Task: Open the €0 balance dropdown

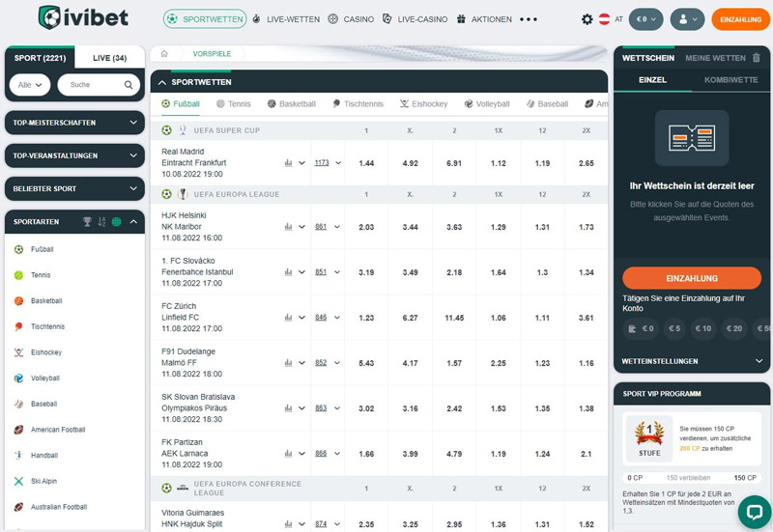Action: click(646, 19)
